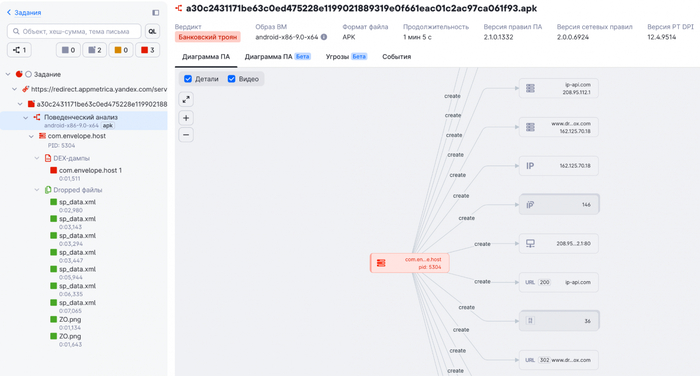The height and width of the screenshot is (376, 700).
Task: Switch to Диаграмма ПА Бета tab
Action: [277, 57]
